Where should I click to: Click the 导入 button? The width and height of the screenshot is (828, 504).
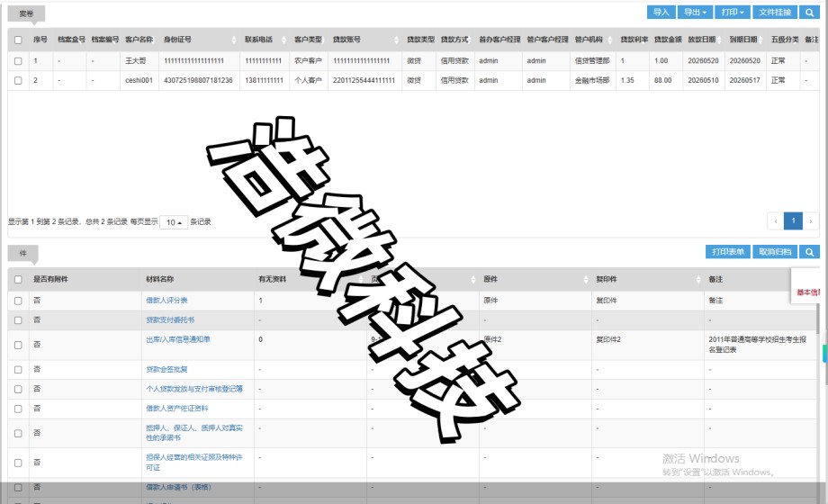click(661, 13)
